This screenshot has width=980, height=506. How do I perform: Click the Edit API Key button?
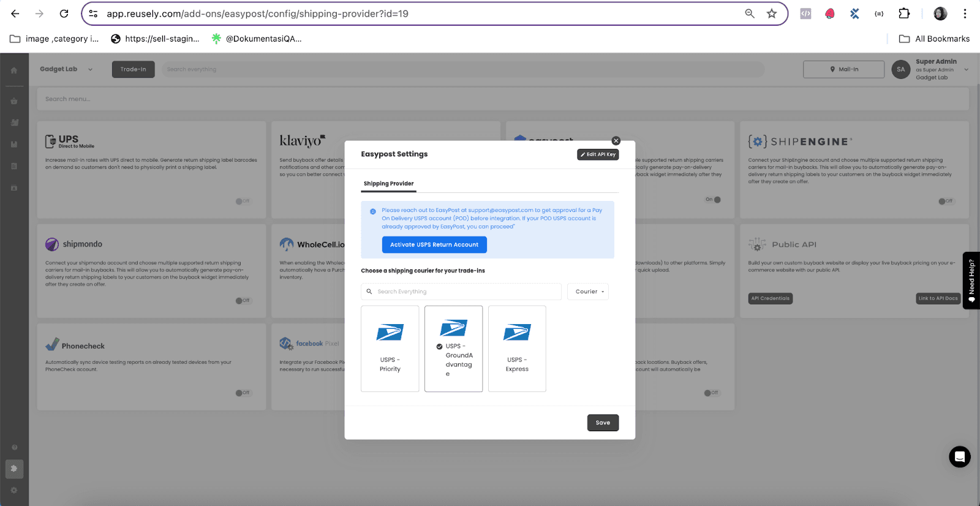(x=598, y=154)
